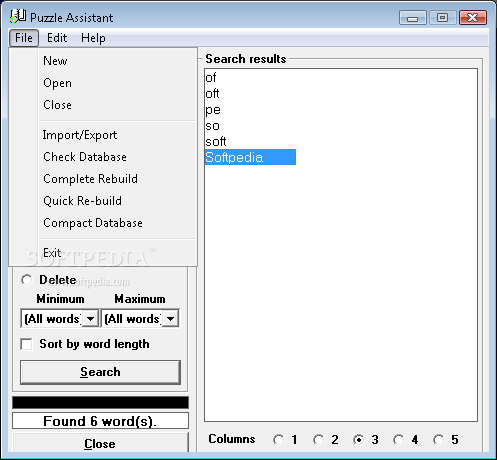
Task: Click the 'Found 6 word(s).' status field
Action: click(x=100, y=421)
